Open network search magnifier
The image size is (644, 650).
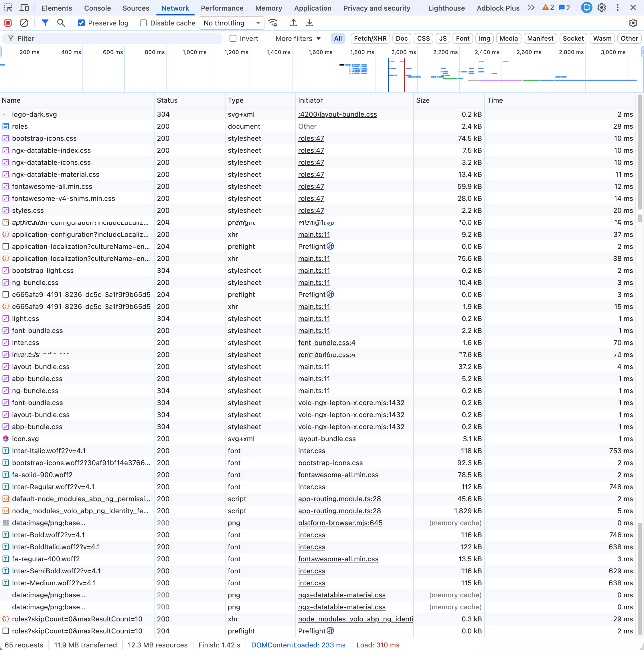pos(61,23)
